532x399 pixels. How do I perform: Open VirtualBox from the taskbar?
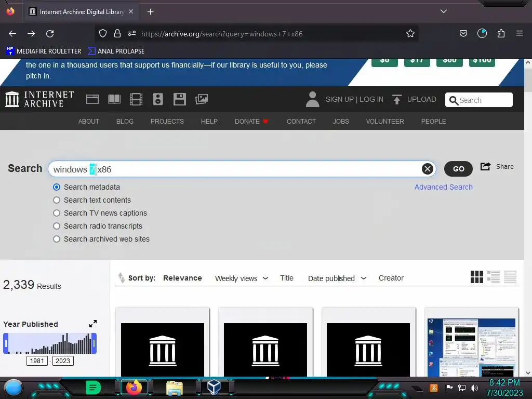(214, 387)
